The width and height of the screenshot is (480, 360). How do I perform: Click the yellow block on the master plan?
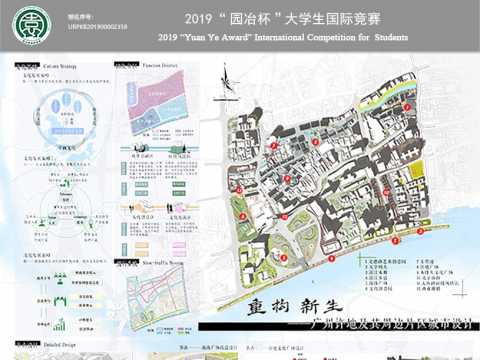click(x=415, y=170)
